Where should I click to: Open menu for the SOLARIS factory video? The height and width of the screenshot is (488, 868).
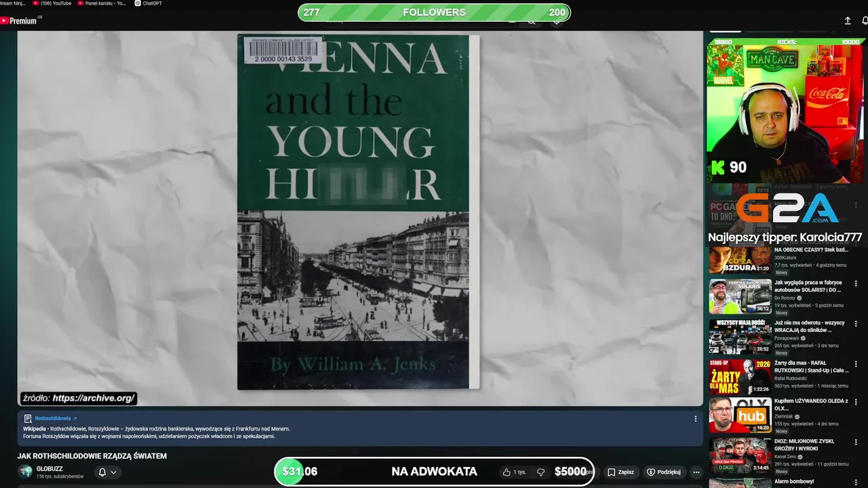pos(856,284)
